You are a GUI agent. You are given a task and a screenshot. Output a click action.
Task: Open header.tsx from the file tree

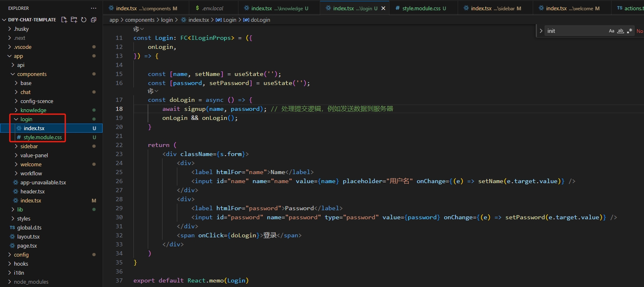click(32, 191)
